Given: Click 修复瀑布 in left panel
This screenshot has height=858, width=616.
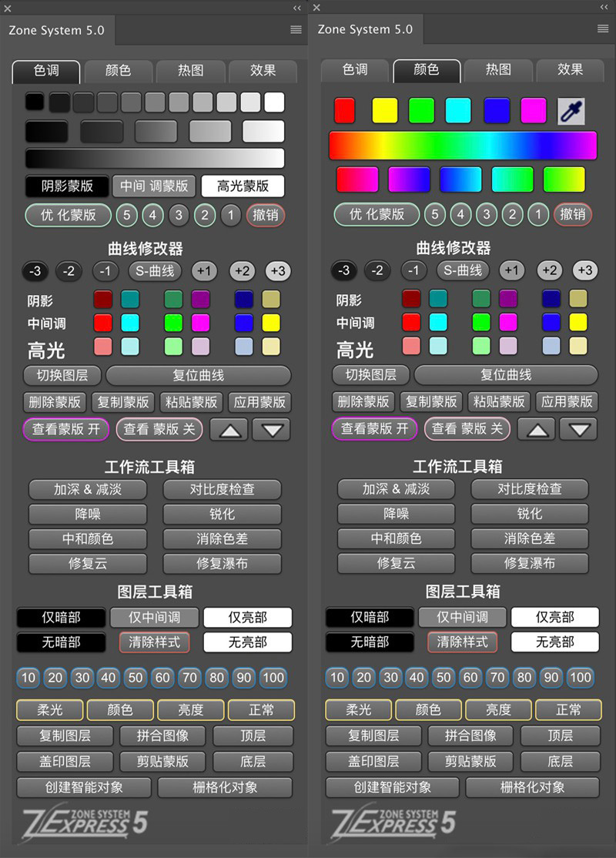Looking at the screenshot, I should pos(222,564).
